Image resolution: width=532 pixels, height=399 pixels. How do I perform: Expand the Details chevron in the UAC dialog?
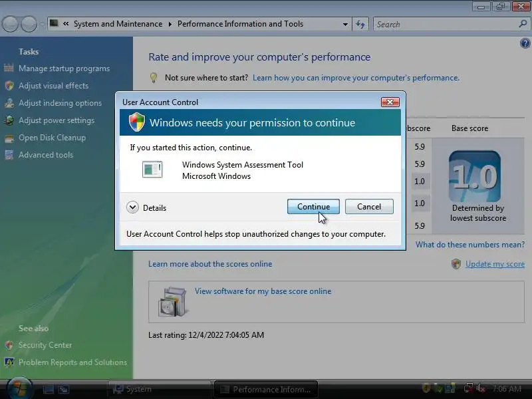click(x=132, y=207)
